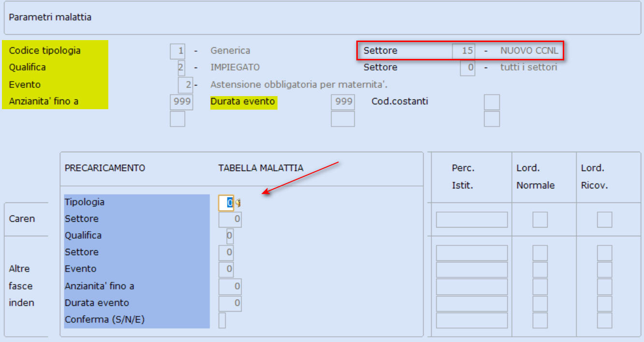
Task: Click the Tipologia field in Precaricamento
Action: coord(226,203)
